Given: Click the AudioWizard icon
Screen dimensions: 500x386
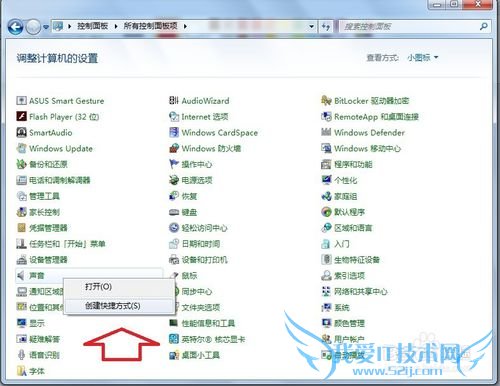Looking at the screenshot, I should (174, 101).
